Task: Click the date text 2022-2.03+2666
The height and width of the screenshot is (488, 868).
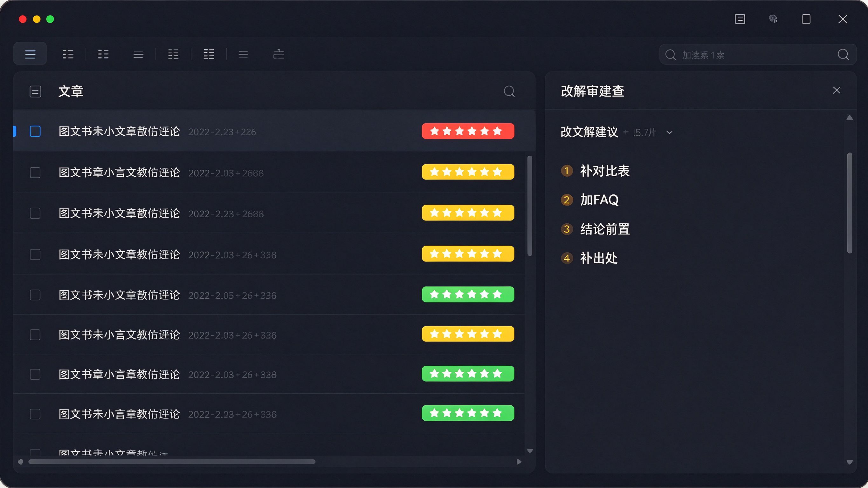Action: 226,173
